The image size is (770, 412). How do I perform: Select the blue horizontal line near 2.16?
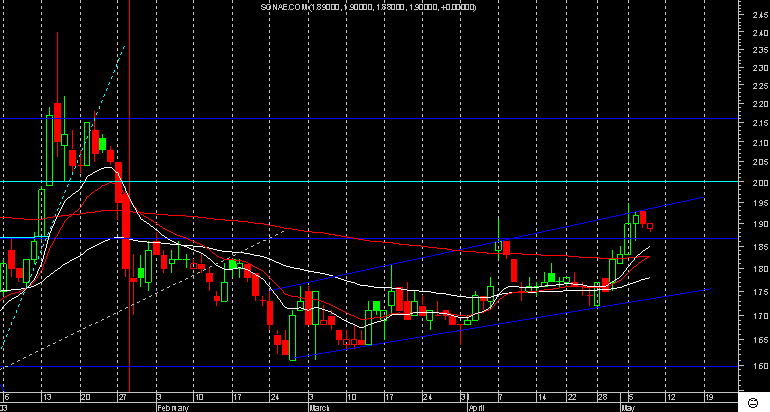369,119
